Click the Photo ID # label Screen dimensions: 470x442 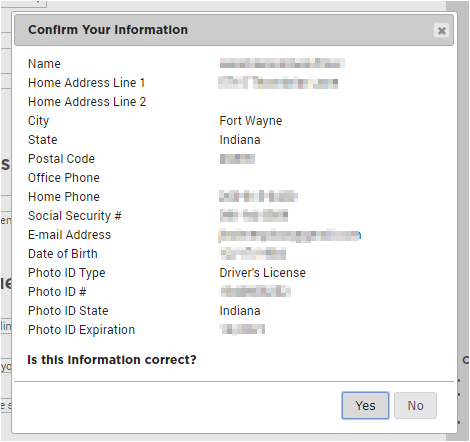point(57,292)
